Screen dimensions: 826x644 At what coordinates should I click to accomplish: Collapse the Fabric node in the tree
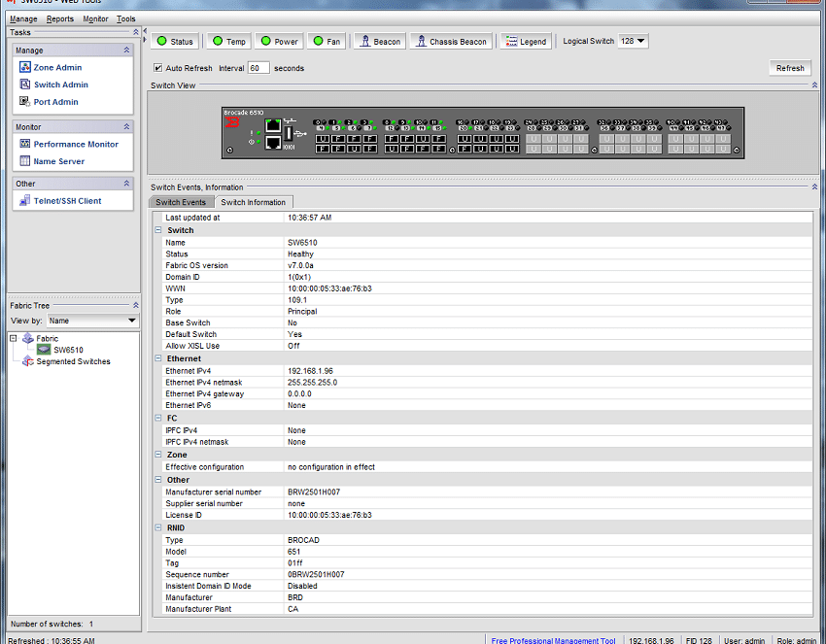pyautogui.click(x=14, y=339)
